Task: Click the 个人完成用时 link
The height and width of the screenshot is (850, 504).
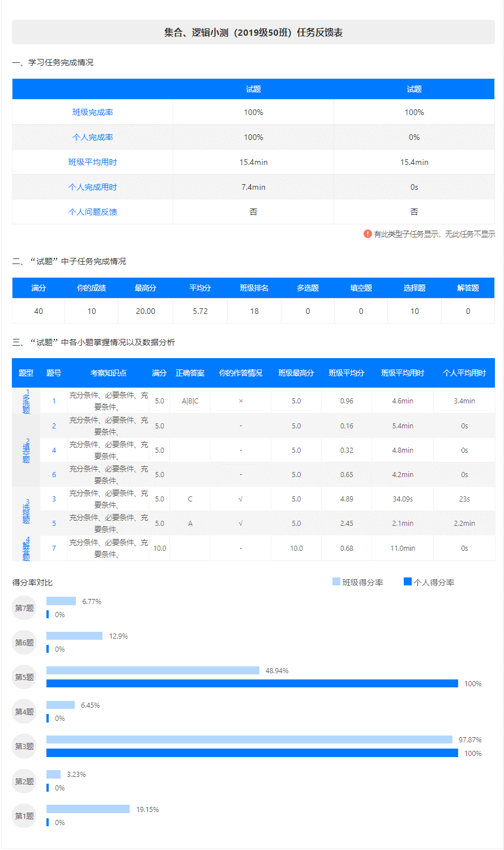Action: 92,187
